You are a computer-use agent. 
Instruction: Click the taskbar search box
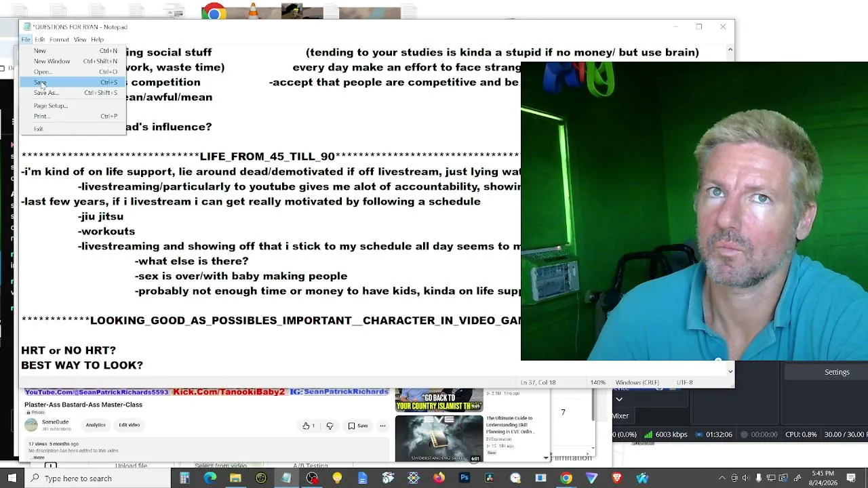[98, 478]
